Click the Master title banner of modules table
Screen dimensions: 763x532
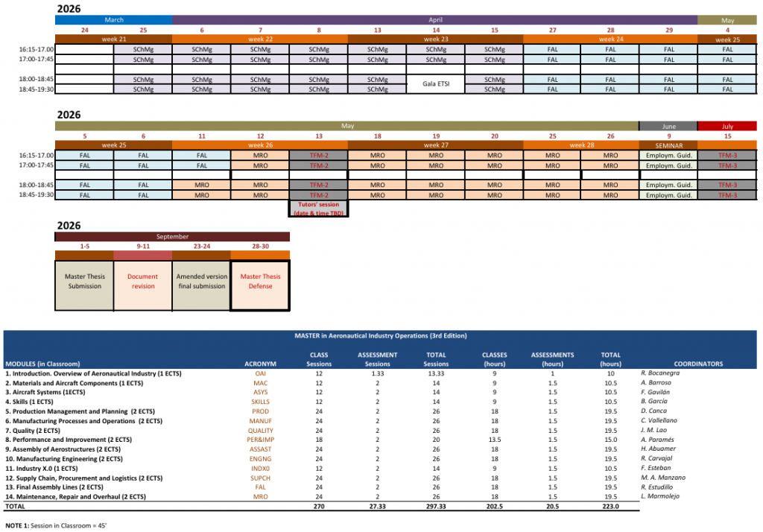coord(380,336)
